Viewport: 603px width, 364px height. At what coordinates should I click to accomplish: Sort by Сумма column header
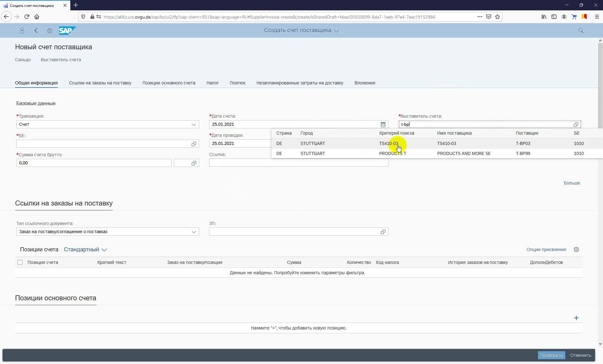(x=294, y=262)
